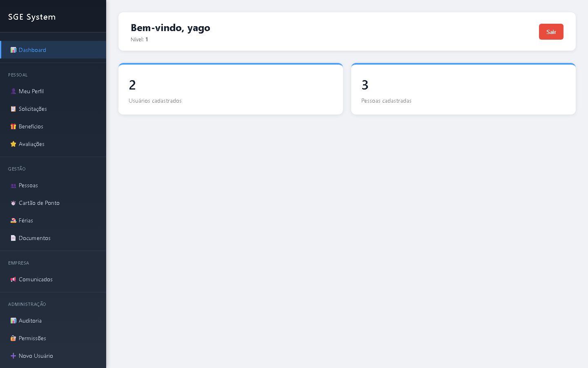Screen dimensions: 588x368
Task: Click the Bem-vindo, yago heading
Action: [x=170, y=27]
